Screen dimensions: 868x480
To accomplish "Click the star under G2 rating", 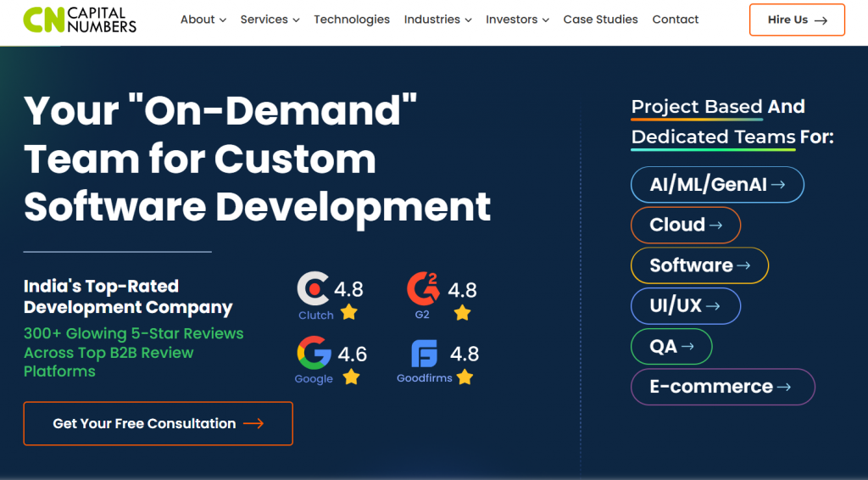I will (x=462, y=313).
